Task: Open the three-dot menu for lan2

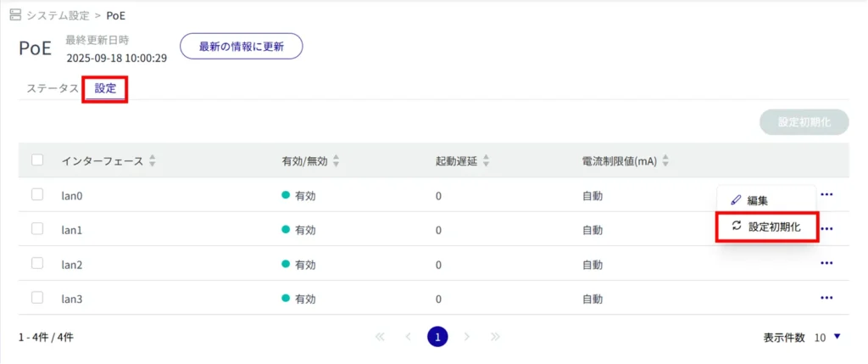Action: (826, 263)
